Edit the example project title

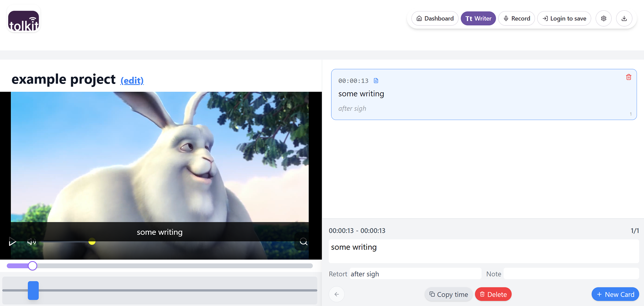[132, 81]
